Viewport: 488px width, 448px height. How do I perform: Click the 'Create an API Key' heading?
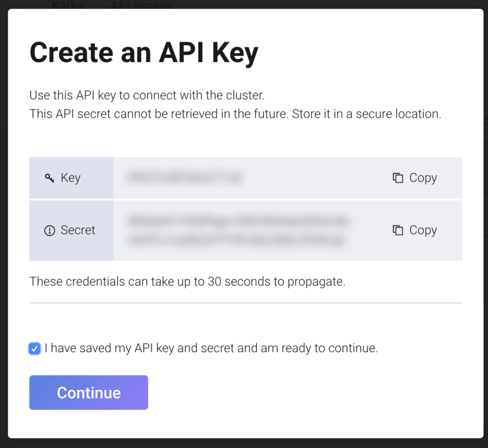[144, 52]
